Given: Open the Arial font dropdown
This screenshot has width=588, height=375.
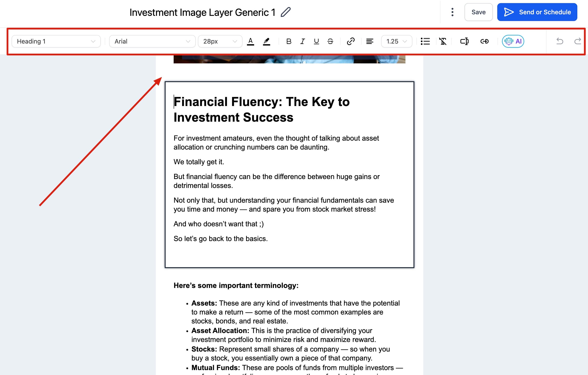Looking at the screenshot, I should pos(152,41).
